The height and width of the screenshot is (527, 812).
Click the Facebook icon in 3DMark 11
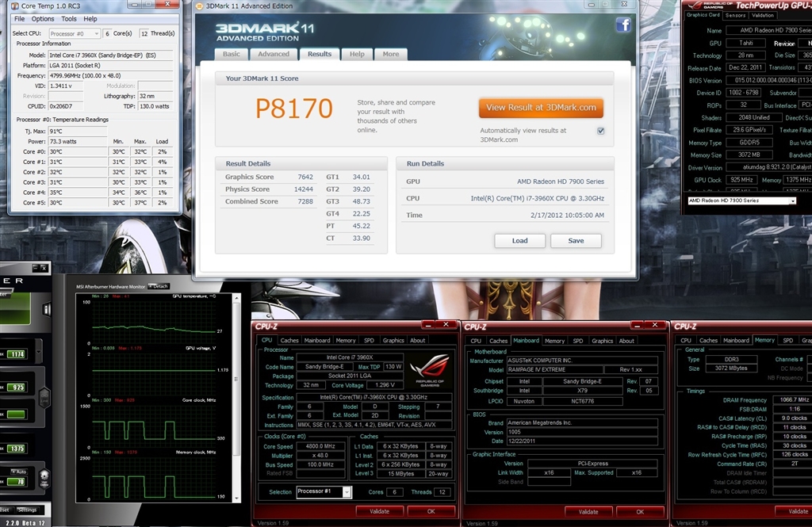coord(623,25)
